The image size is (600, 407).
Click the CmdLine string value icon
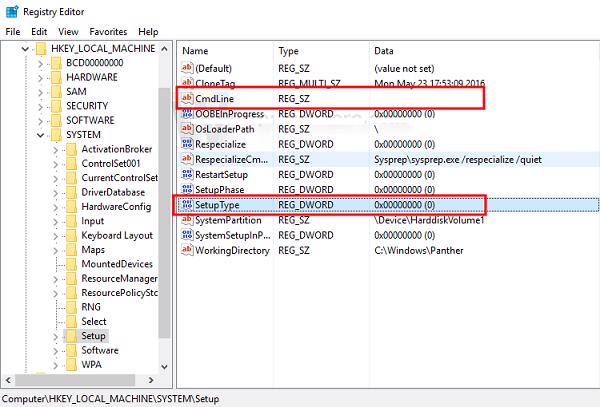[187, 98]
